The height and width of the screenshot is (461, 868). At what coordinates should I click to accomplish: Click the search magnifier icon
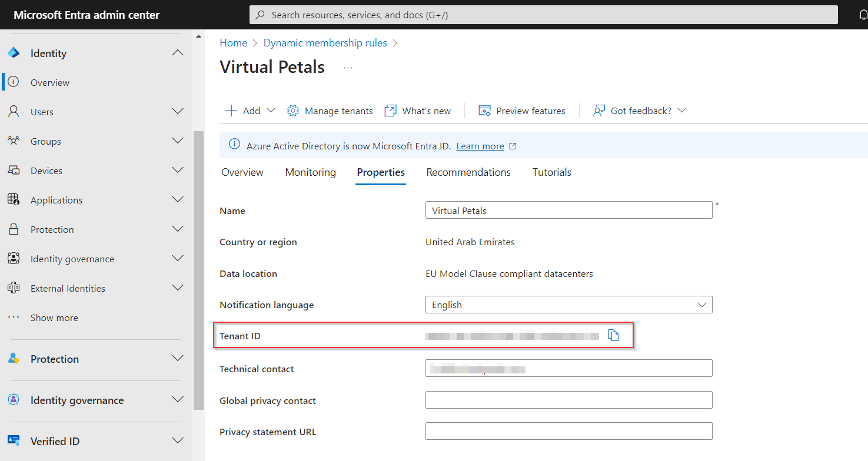260,15
